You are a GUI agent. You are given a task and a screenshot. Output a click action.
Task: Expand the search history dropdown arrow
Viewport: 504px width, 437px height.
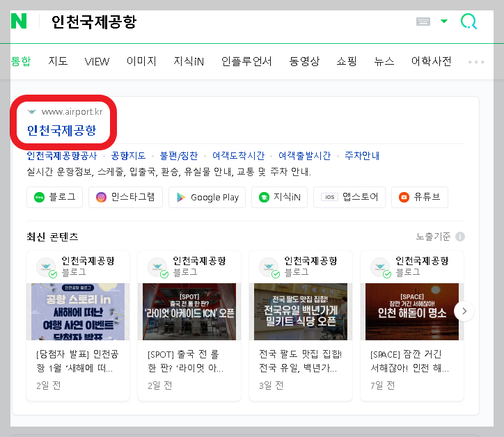tap(444, 21)
